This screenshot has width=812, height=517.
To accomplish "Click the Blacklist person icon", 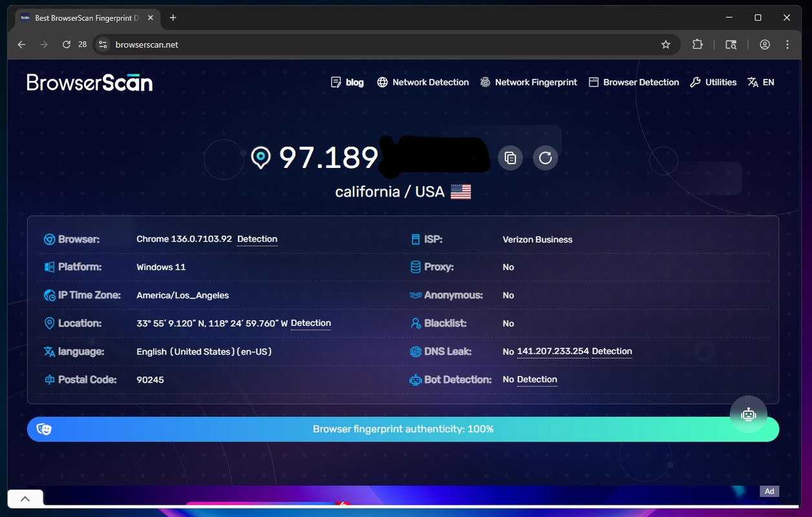I will [416, 323].
